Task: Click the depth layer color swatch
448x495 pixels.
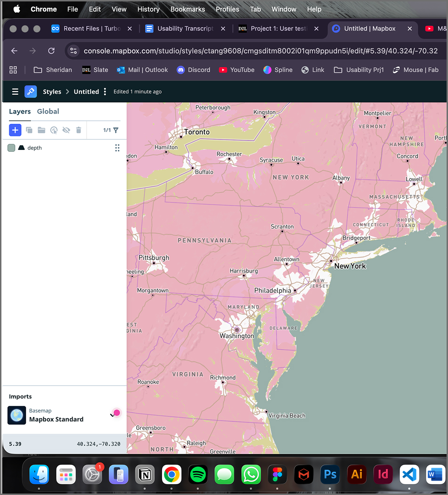Action: [11, 148]
